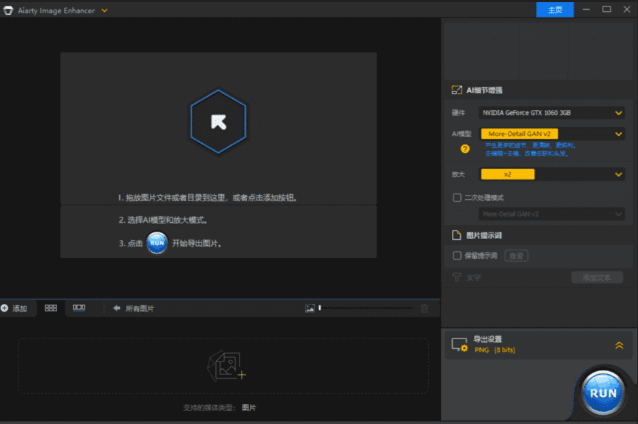Click the export settings monitor gear icon
The image size is (638, 424).
[x=459, y=345]
